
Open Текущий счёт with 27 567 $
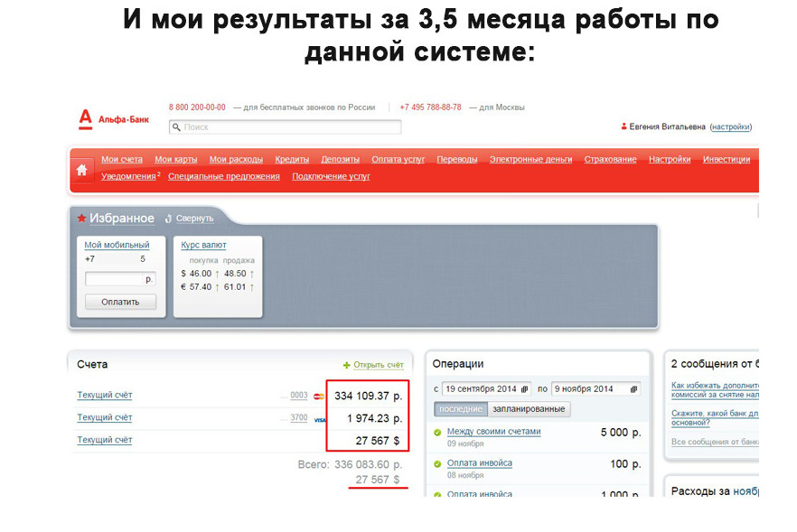(x=105, y=440)
